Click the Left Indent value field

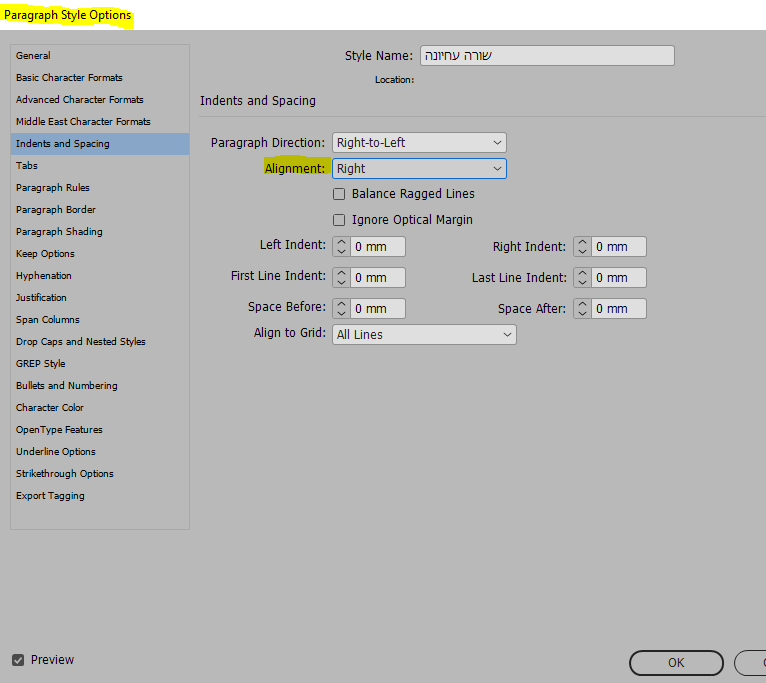(x=378, y=247)
